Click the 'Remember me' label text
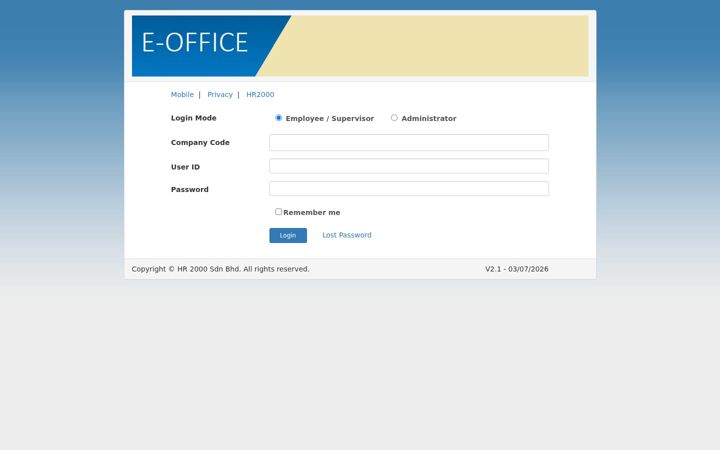This screenshot has width=720, height=450. pos(312,213)
